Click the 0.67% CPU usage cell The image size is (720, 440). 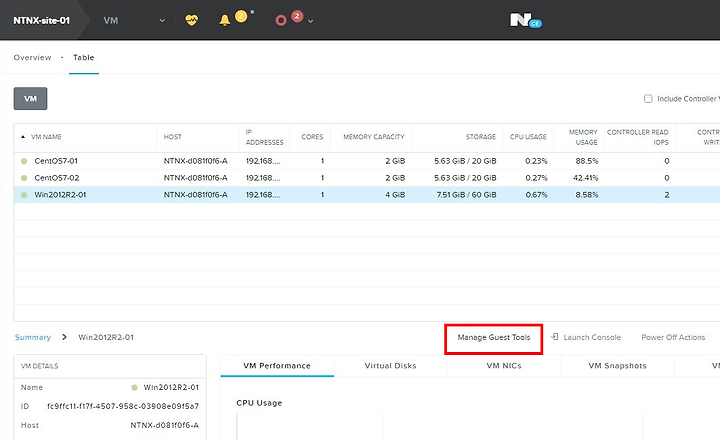[536, 195]
